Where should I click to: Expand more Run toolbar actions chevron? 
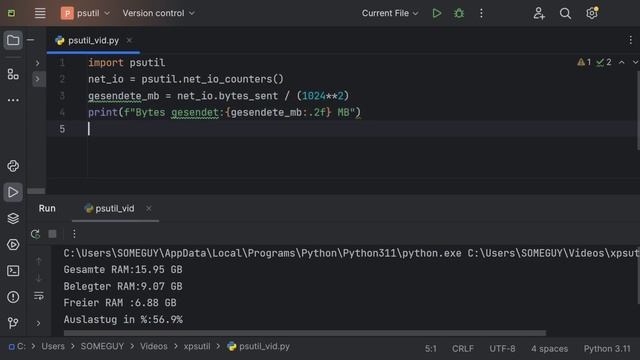(38, 323)
